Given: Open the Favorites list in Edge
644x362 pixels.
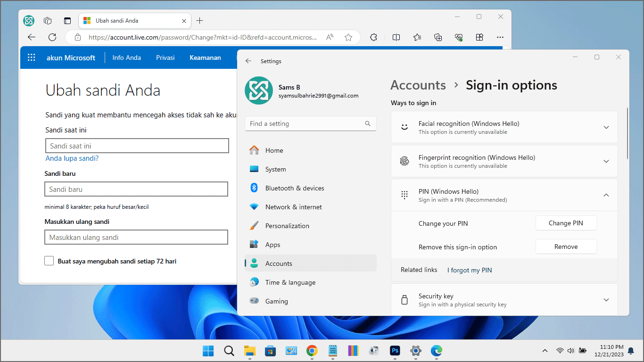Looking at the screenshot, I should click(x=417, y=37).
